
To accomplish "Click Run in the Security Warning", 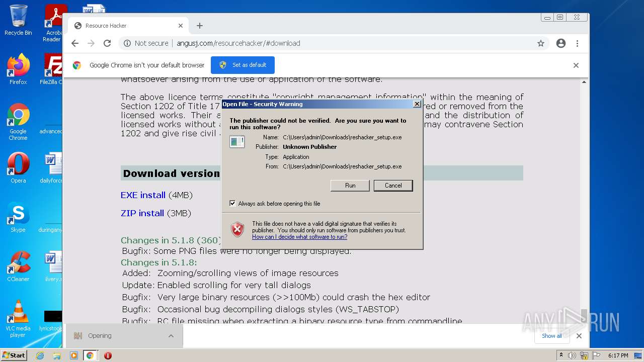I will (350, 186).
